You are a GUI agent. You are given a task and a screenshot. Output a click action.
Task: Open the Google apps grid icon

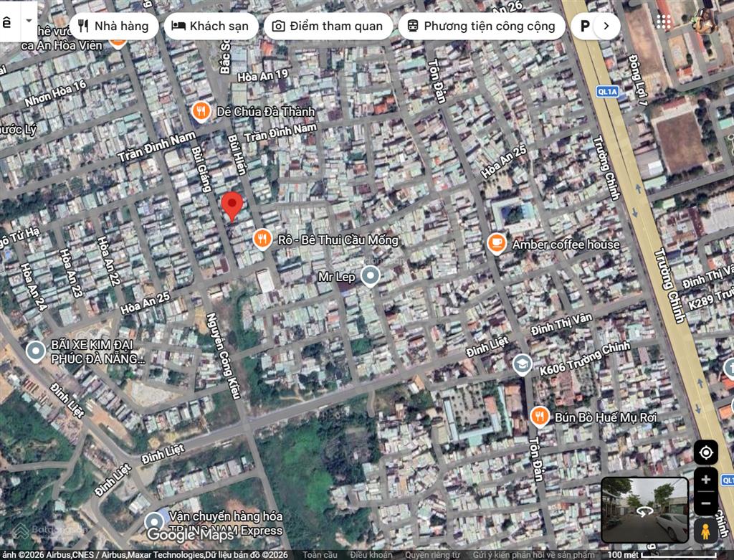click(x=663, y=22)
